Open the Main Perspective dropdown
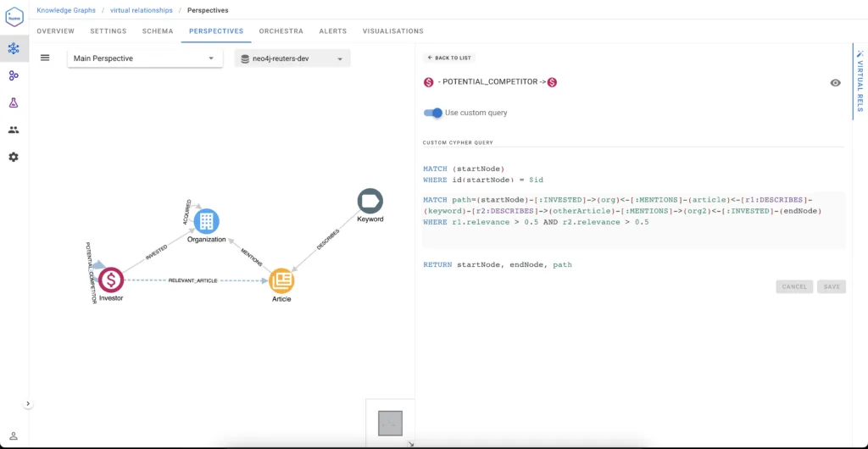This screenshot has width=868, height=449. pos(145,58)
